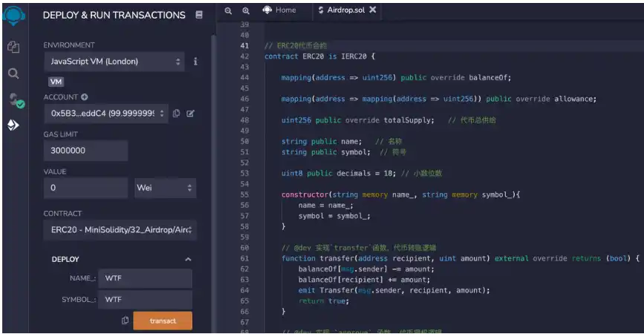Click the value amount input field
The width and height of the screenshot is (644, 334).
click(x=85, y=188)
